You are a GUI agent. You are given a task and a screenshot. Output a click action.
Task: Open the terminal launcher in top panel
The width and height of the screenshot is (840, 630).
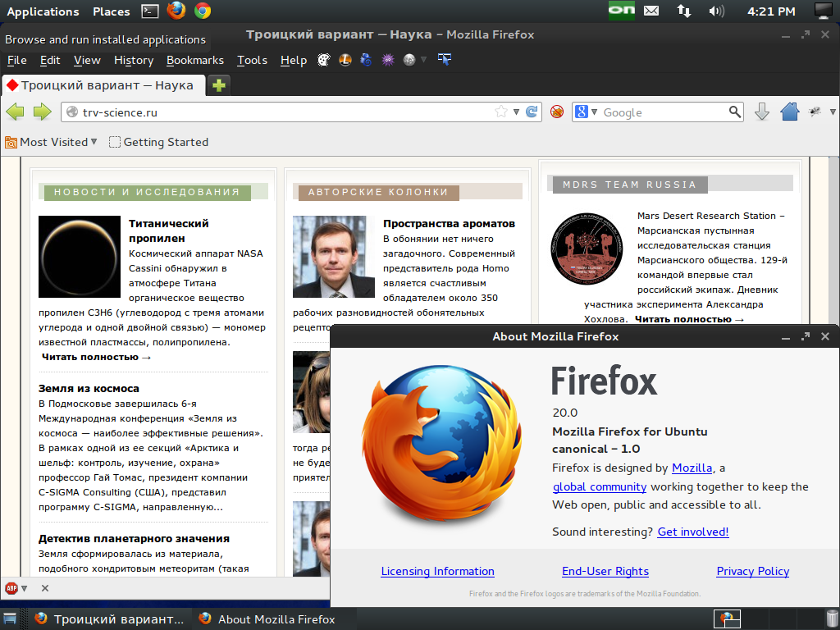tap(150, 11)
